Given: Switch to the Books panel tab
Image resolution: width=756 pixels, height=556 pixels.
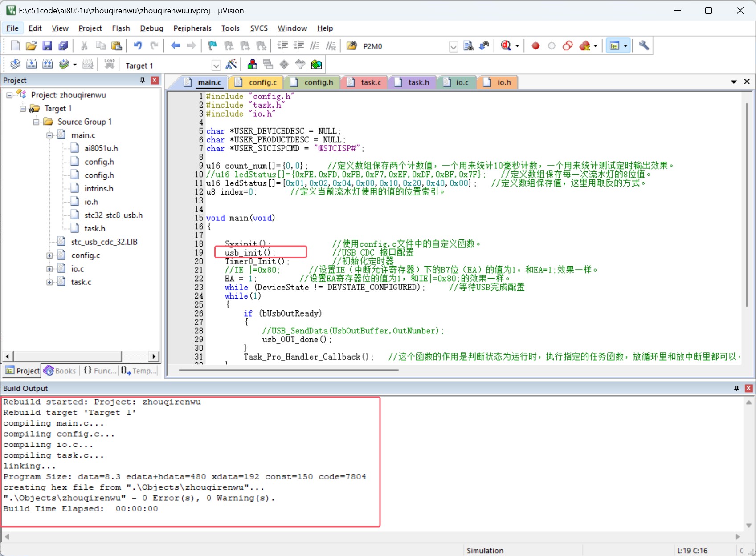Looking at the screenshot, I should pos(60,371).
